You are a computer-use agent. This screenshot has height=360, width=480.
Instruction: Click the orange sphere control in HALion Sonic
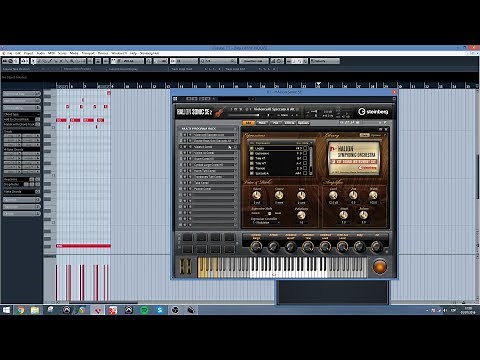379,267
